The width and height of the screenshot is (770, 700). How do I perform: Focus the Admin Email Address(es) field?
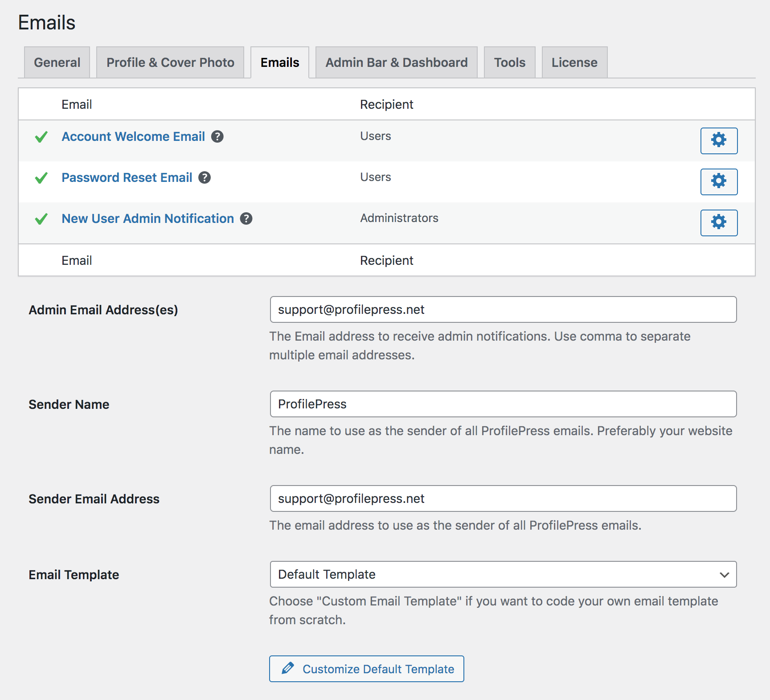pos(503,309)
